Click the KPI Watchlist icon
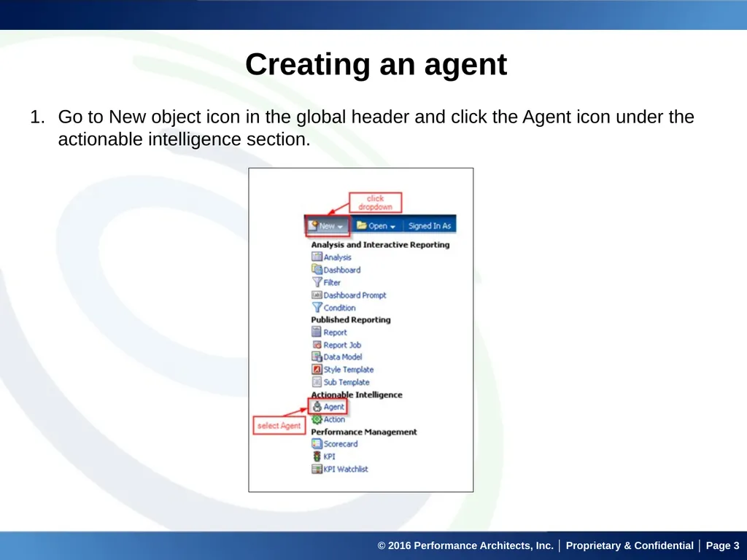The height and width of the screenshot is (560, 747). point(317,469)
